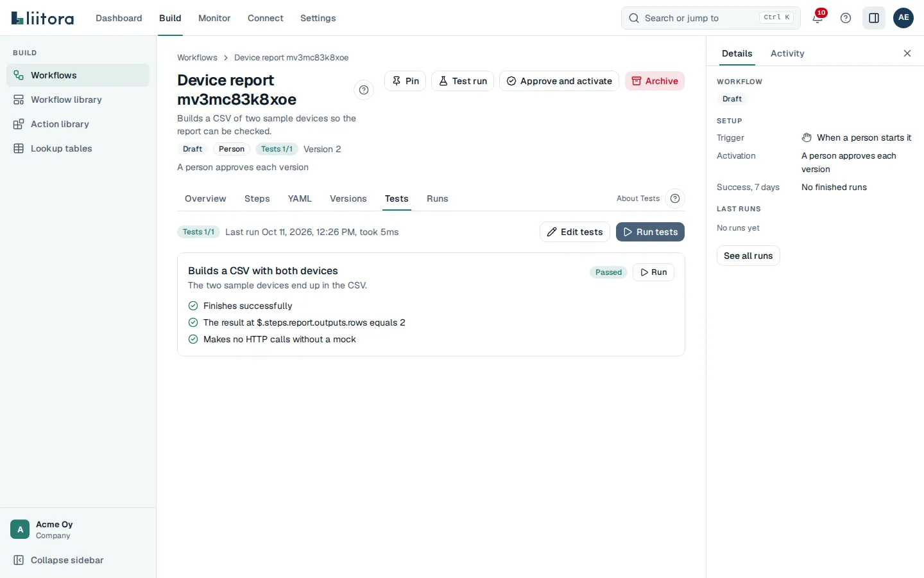This screenshot has width=924, height=578.
Task: Open Lookup tables in sidebar
Action: pos(78,148)
